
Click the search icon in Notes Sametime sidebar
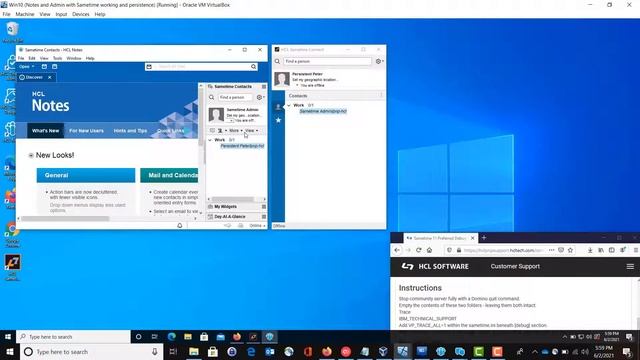tap(211, 98)
